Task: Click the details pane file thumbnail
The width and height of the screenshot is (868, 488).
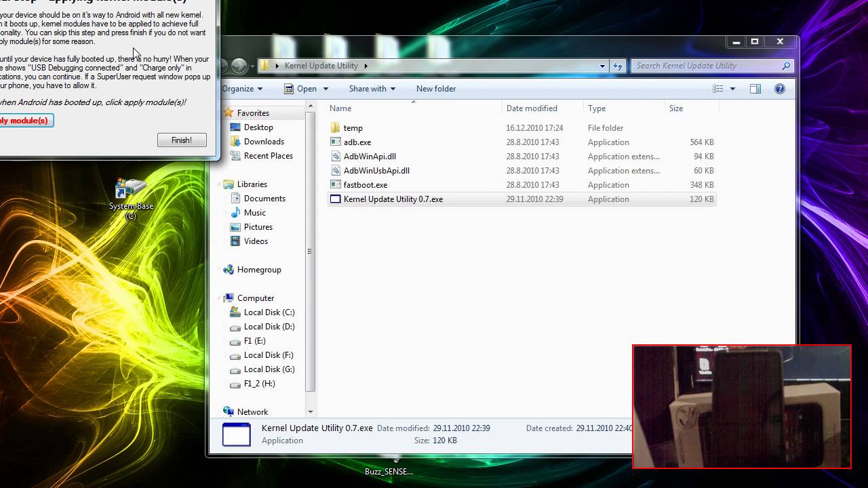Action: (237, 434)
